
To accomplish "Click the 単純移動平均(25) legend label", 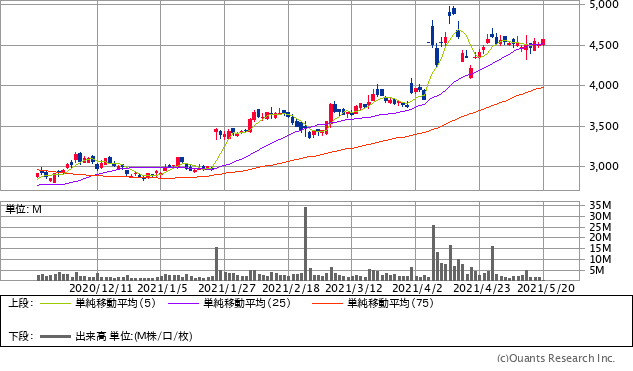I will (247, 303).
